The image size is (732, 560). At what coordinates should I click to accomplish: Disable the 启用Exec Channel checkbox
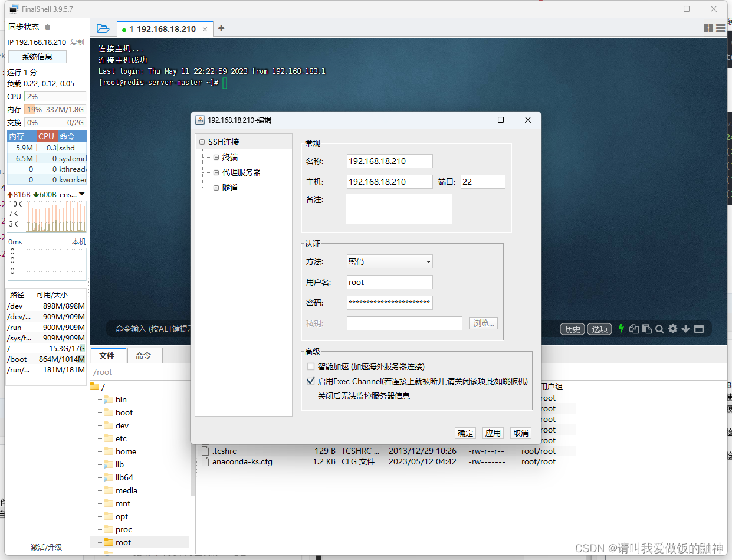click(x=311, y=380)
